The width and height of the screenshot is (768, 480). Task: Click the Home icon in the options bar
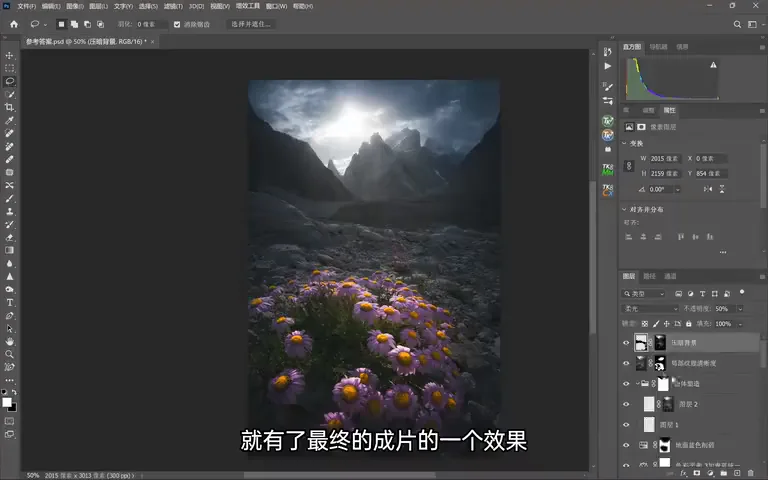[x=14, y=24]
